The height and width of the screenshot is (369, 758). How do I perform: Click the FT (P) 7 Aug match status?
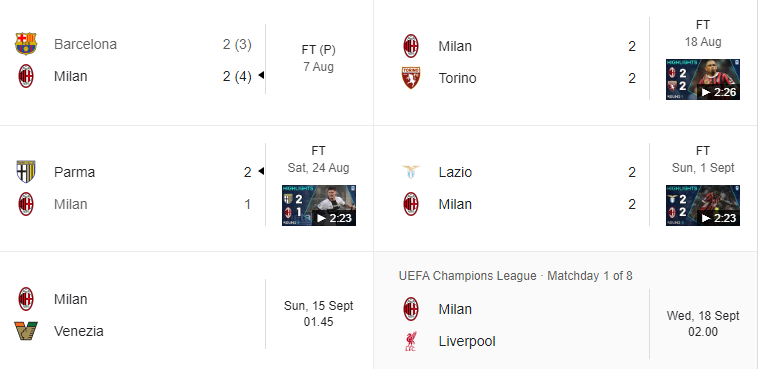[x=319, y=58]
